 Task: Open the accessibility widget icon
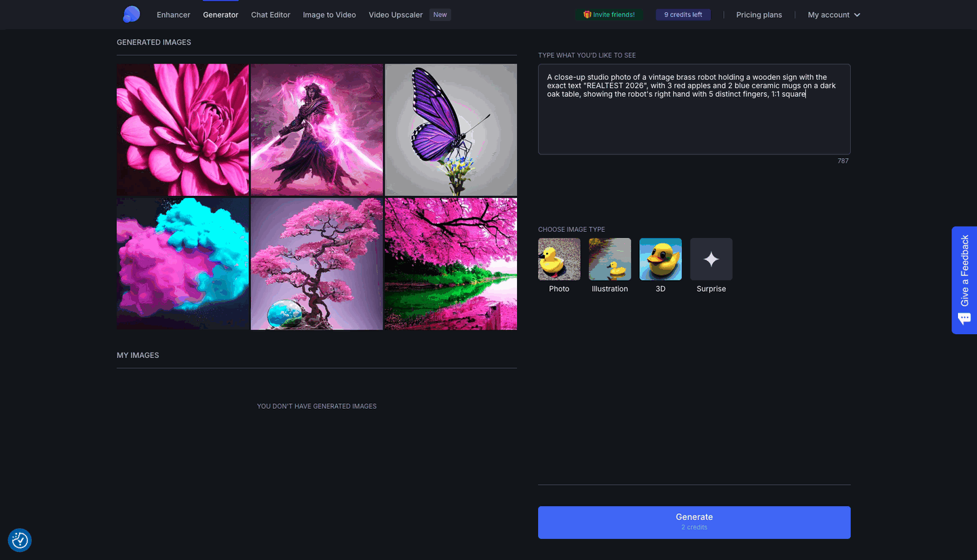[x=20, y=540]
